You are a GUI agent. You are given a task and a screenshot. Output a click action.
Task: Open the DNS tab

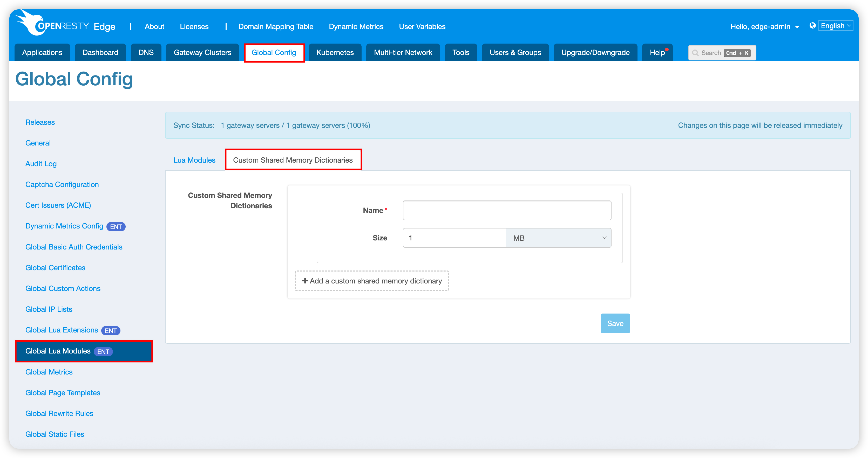click(146, 53)
